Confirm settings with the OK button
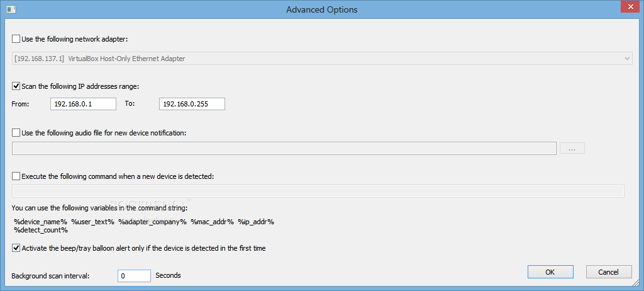Viewport: 644px width, 291px height. [x=550, y=271]
